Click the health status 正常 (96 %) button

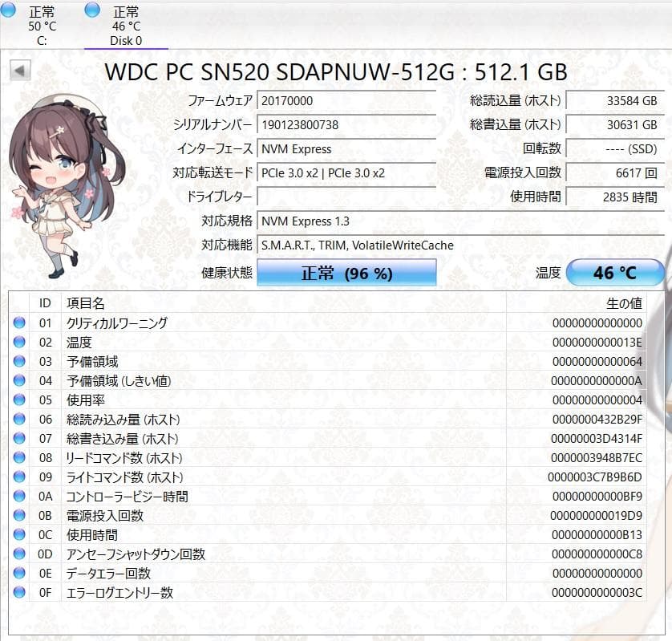[x=346, y=273]
